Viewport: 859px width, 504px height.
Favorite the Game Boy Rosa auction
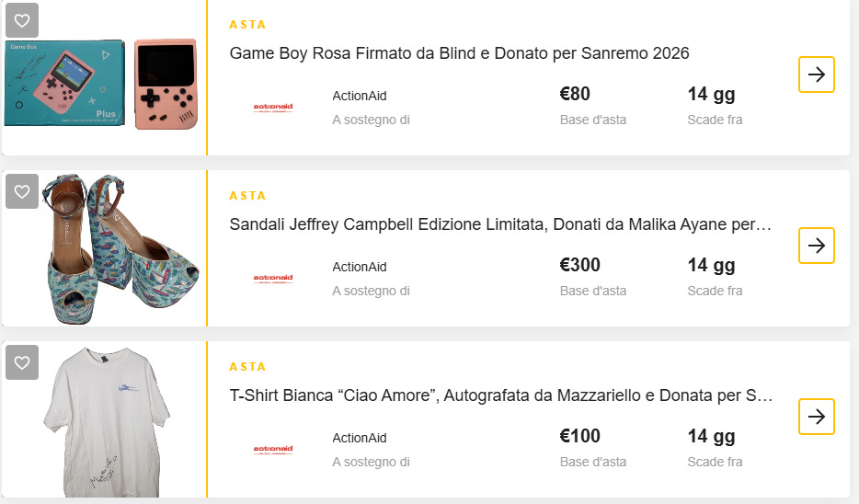pyautogui.click(x=22, y=19)
